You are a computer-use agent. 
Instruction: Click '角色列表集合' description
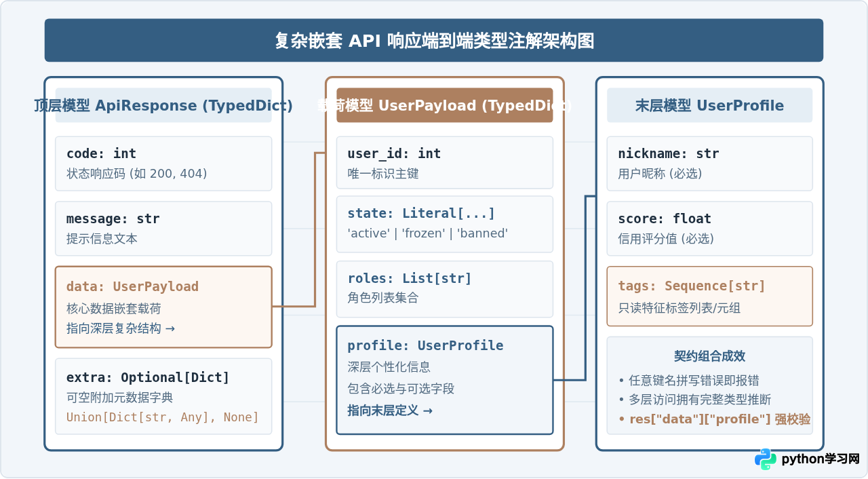click(383, 298)
